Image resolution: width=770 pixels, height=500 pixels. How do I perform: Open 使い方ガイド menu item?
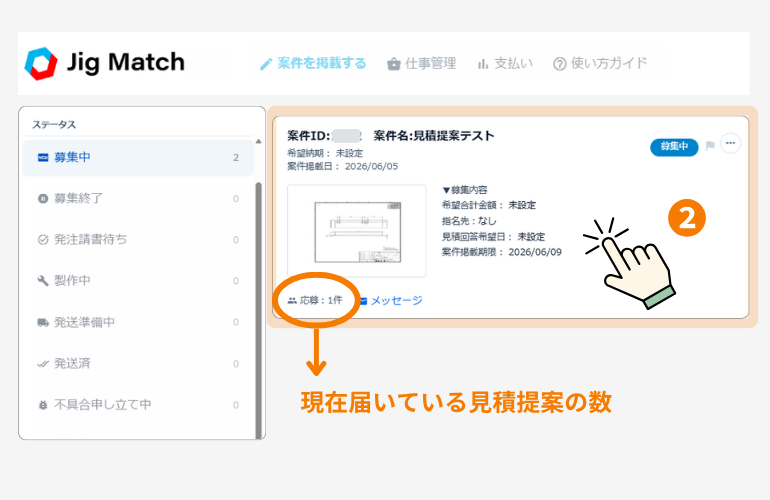click(600, 63)
